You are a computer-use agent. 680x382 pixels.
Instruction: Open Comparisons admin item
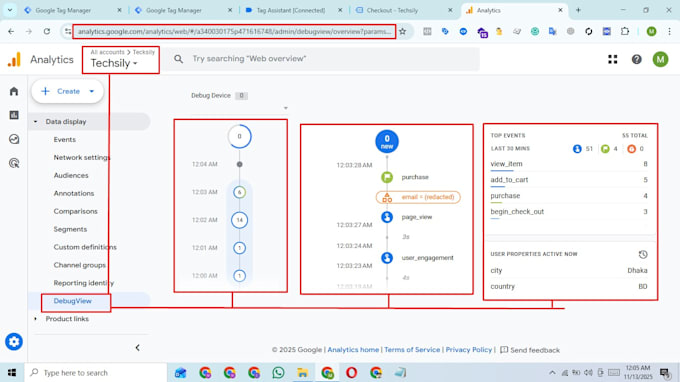click(75, 211)
